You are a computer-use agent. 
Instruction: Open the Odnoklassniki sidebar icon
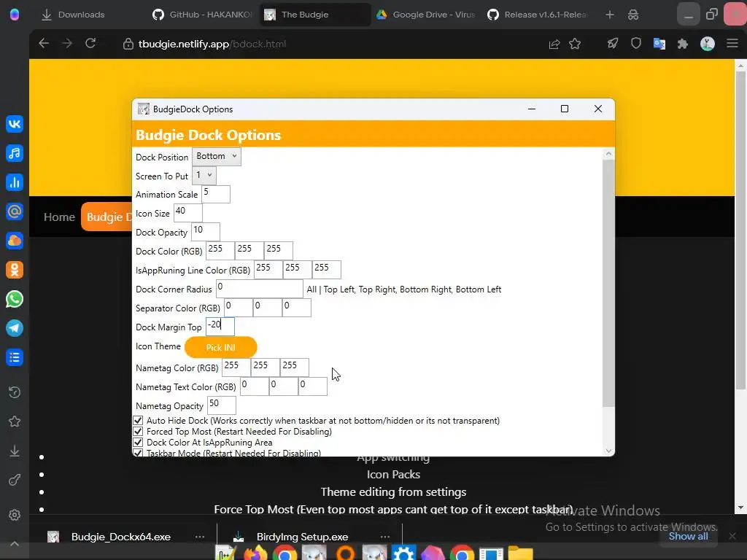(x=15, y=270)
